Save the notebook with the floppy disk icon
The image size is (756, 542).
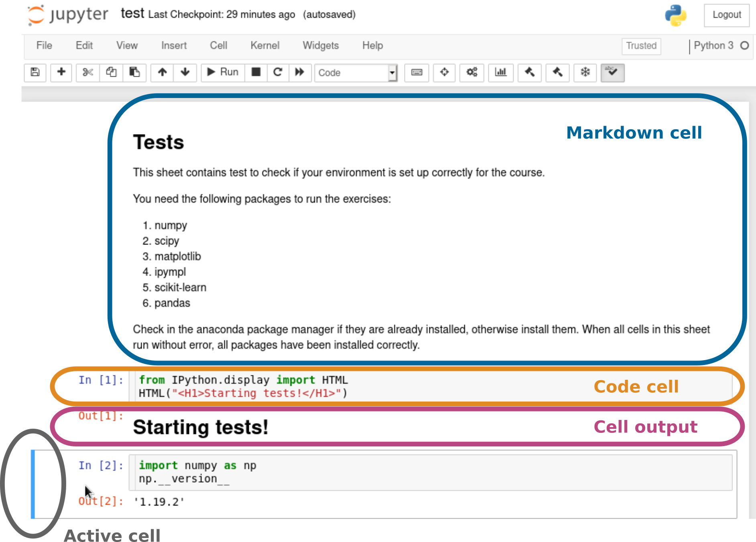pyautogui.click(x=35, y=72)
